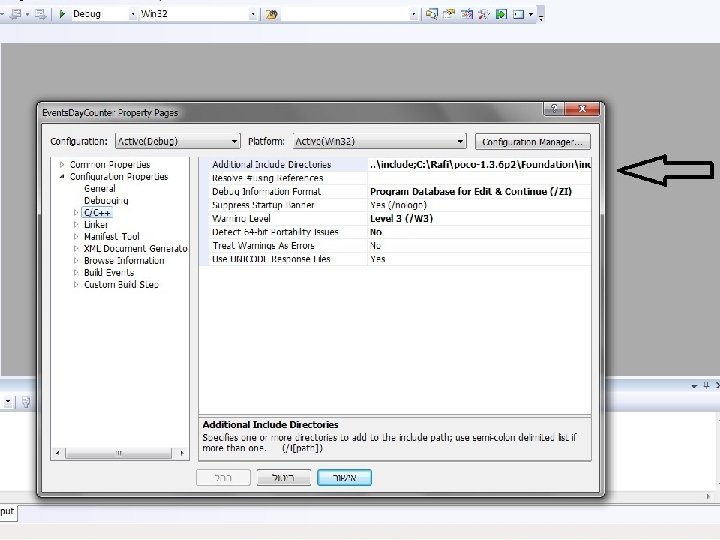
Task: Click the ביטול (Cancel) button
Action: point(284,478)
